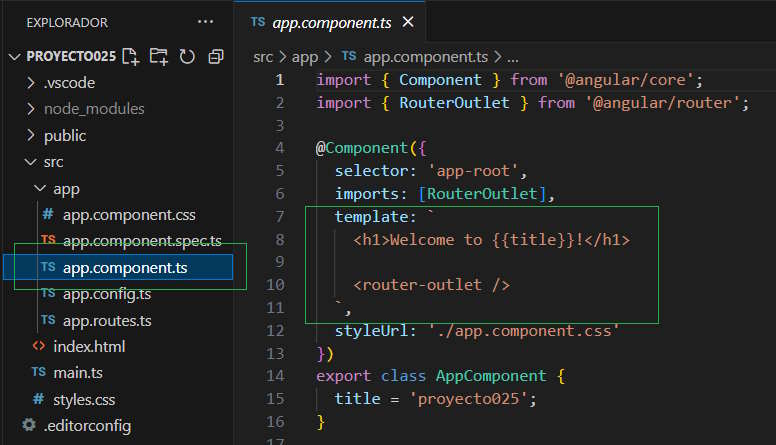The width and height of the screenshot is (776, 445).
Task: Click the TS icon beside app.routes.ts
Action: coord(48,320)
